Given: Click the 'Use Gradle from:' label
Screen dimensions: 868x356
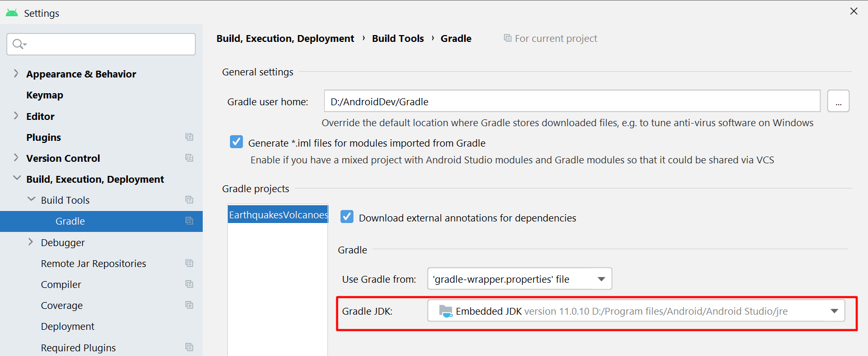Looking at the screenshot, I should (379, 279).
